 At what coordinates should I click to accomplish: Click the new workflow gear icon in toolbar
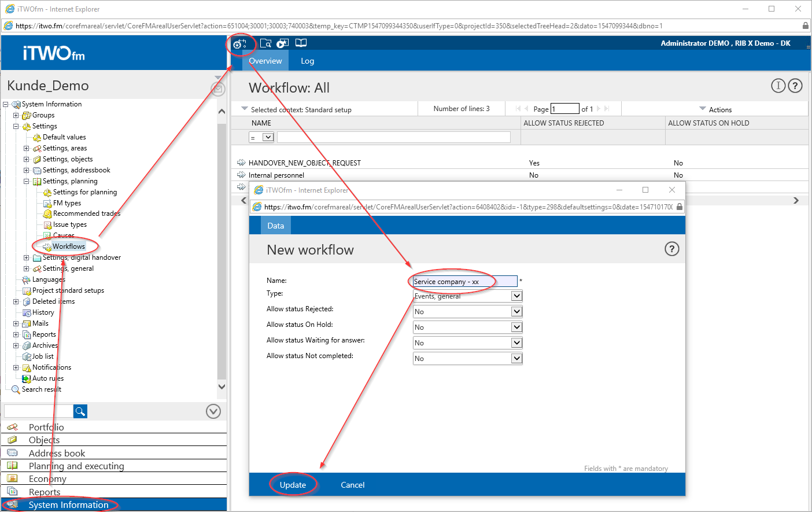coord(239,44)
